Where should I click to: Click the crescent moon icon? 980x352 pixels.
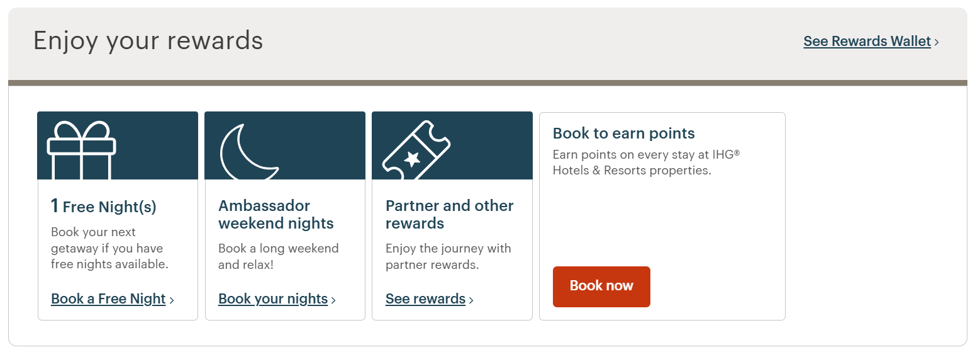(249, 152)
